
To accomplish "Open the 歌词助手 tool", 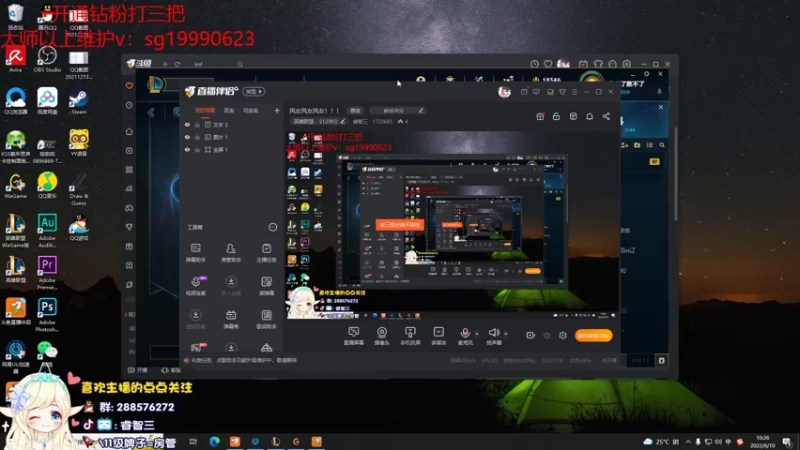I will tap(266, 319).
